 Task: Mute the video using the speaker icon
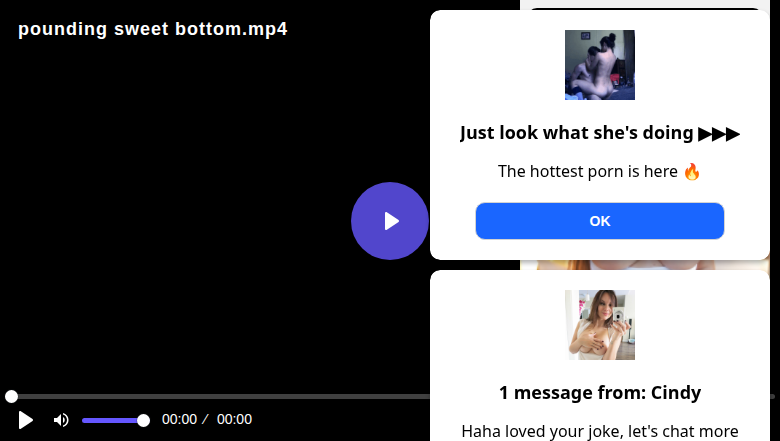(61, 420)
